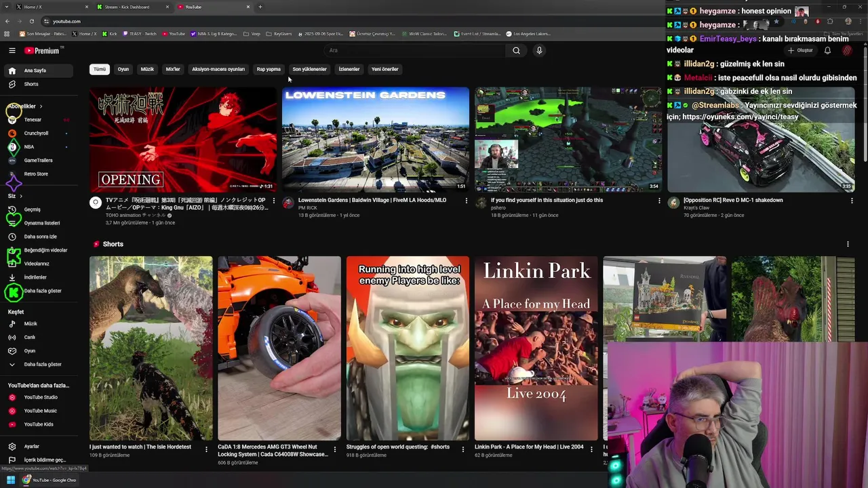The height and width of the screenshot is (488, 868).
Task: Open the YouTube hamburger guide menu
Action: [x=12, y=51]
